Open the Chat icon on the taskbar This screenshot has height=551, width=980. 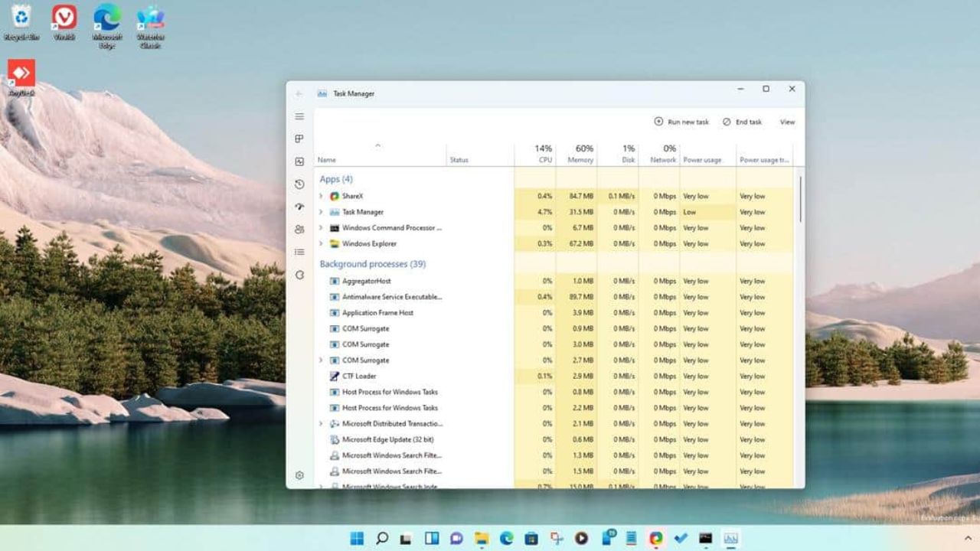[x=456, y=538]
